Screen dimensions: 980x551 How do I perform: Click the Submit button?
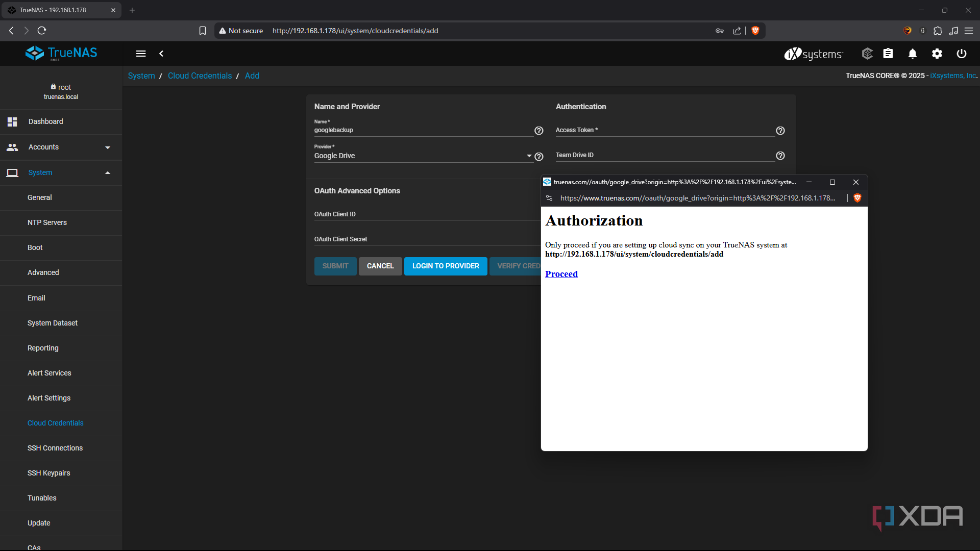click(x=335, y=266)
